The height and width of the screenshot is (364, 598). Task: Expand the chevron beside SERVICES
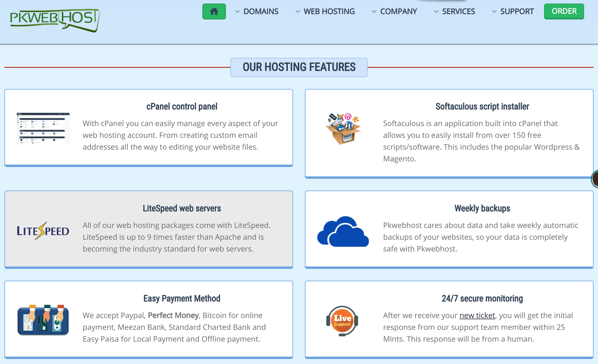click(436, 11)
